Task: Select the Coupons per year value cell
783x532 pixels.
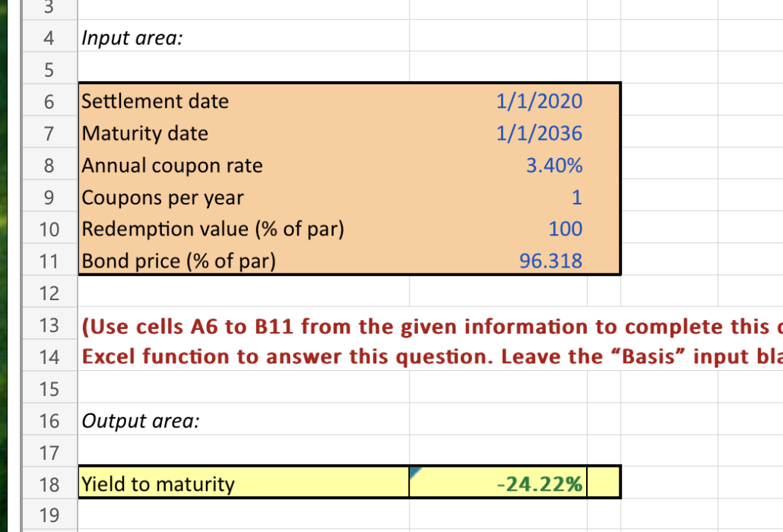Action: pos(498,197)
